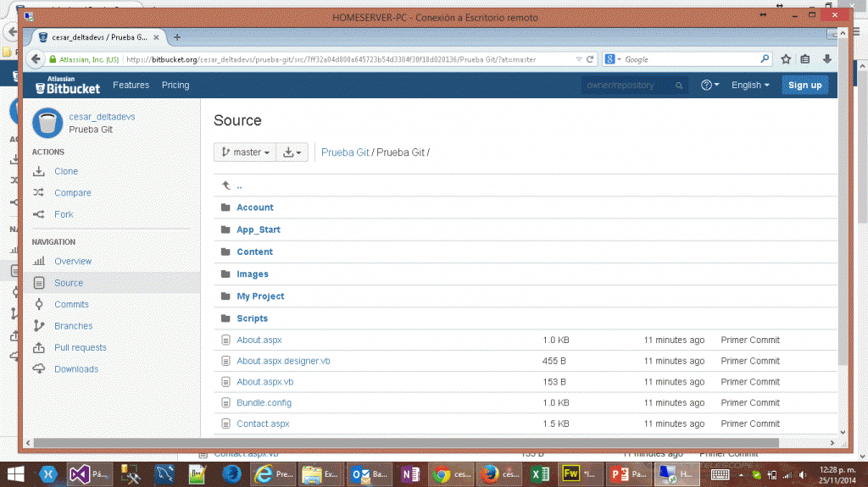Click the page reload icon in the address bar

(590, 59)
